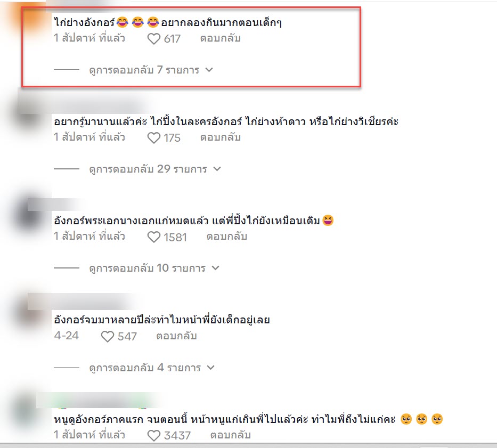Reply to the comment with 175 likes

coord(221,137)
